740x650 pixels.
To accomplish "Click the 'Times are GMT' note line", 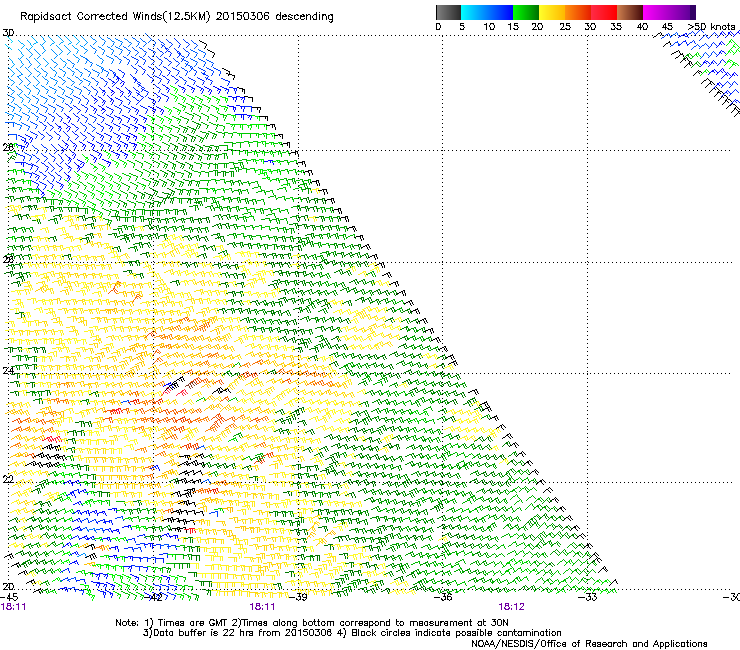I will click(x=312, y=623).
